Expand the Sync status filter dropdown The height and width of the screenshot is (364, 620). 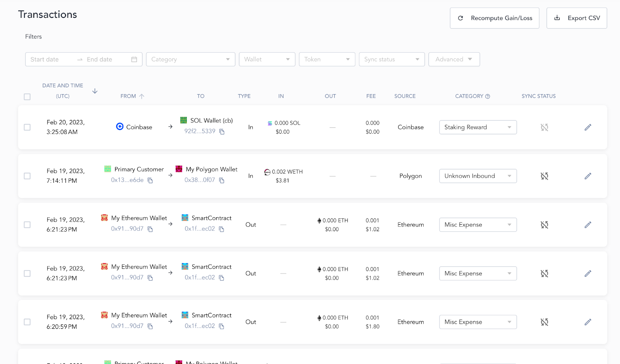391,59
